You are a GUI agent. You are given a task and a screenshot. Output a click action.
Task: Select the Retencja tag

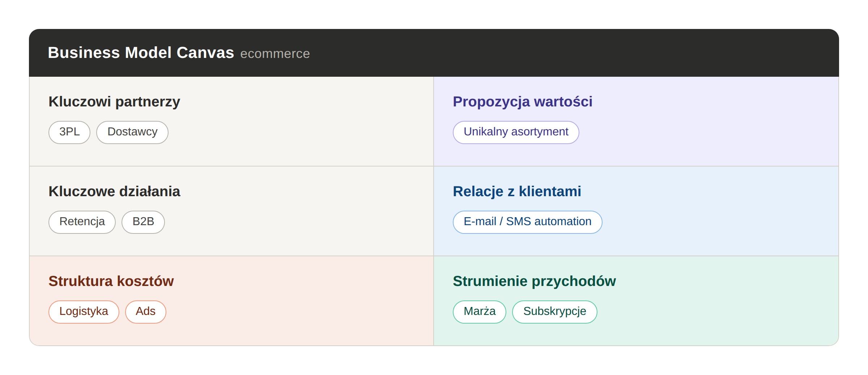[x=82, y=222]
